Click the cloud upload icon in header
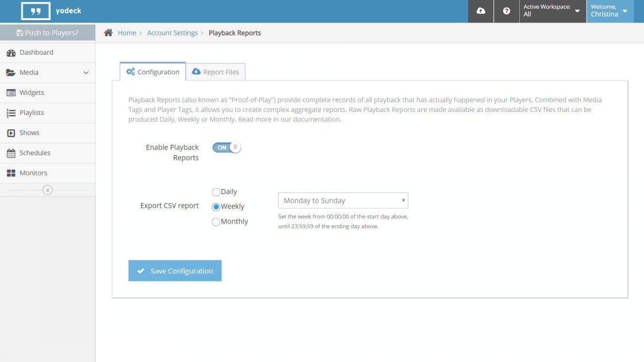Image resolution: width=644 pixels, height=362 pixels. pos(481,11)
